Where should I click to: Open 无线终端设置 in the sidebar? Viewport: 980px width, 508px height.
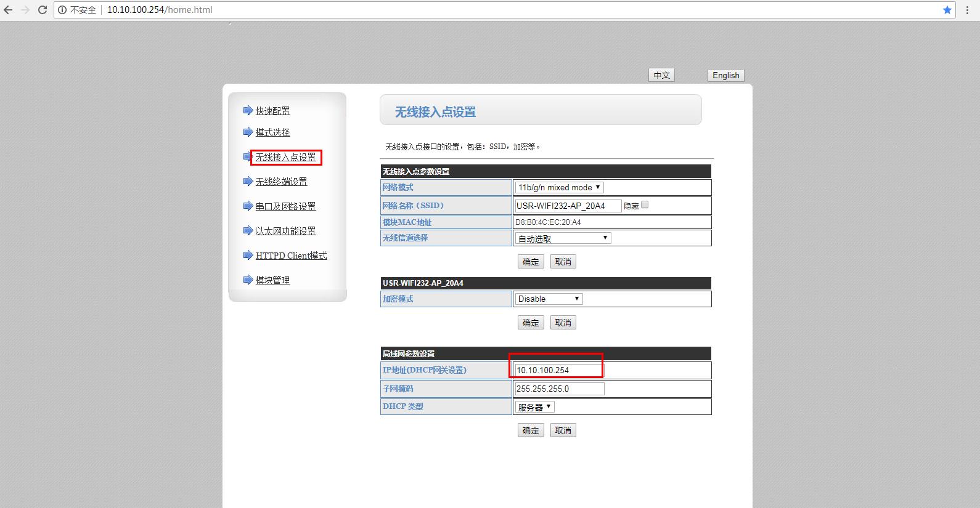pyautogui.click(x=281, y=182)
